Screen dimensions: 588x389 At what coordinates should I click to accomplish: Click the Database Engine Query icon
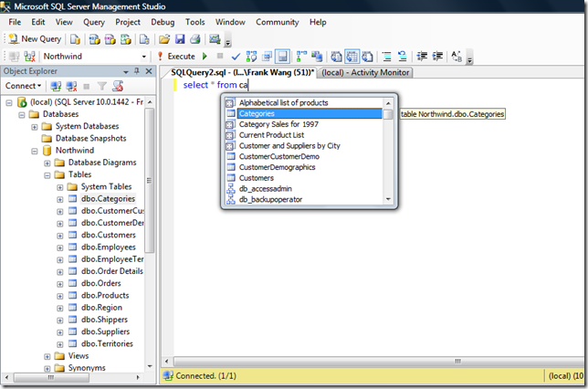pyautogui.click(x=76, y=39)
